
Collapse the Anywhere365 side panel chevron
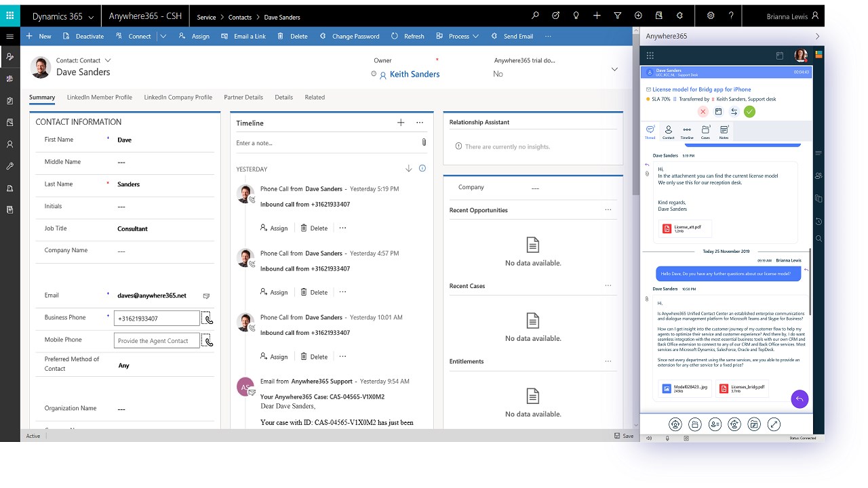tap(818, 37)
